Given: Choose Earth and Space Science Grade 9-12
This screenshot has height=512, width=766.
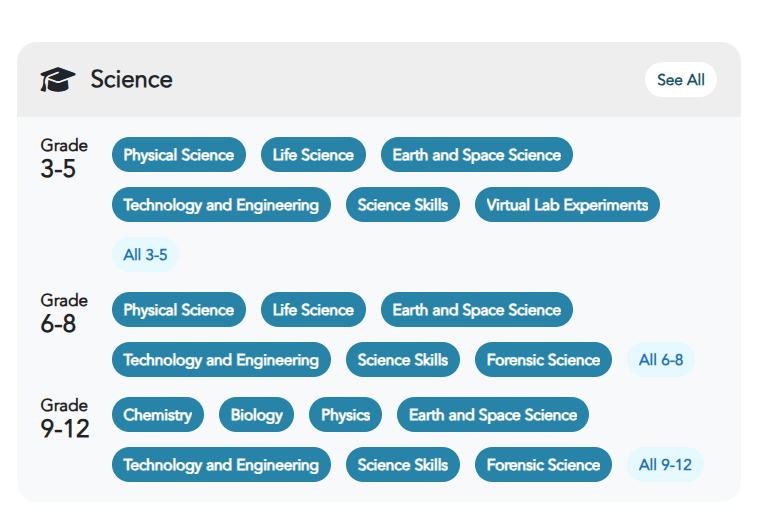Looking at the screenshot, I should [493, 415].
